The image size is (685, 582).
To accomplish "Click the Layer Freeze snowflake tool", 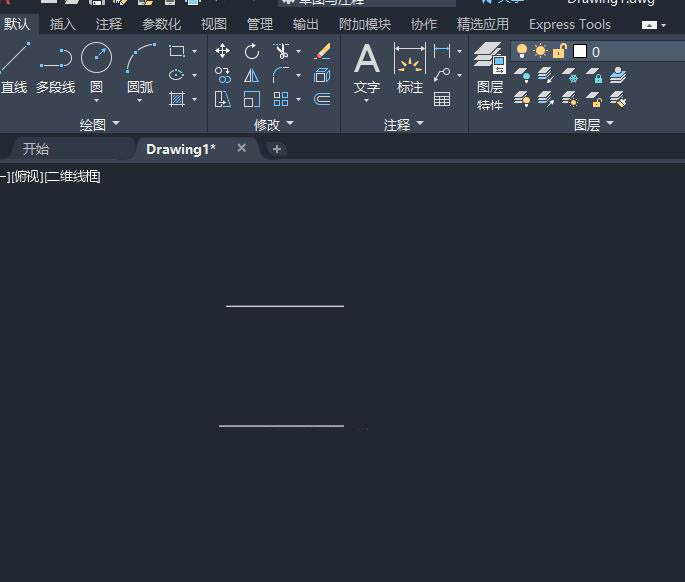I will click(570, 75).
